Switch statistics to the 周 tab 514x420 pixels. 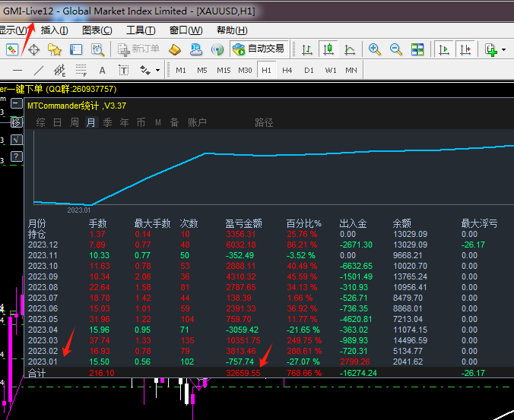pos(74,122)
